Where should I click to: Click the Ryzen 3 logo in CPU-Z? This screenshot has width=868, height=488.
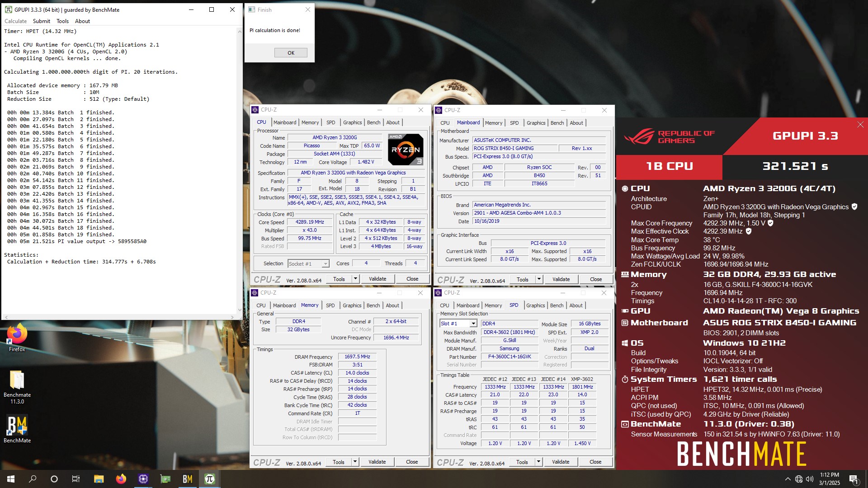(406, 150)
